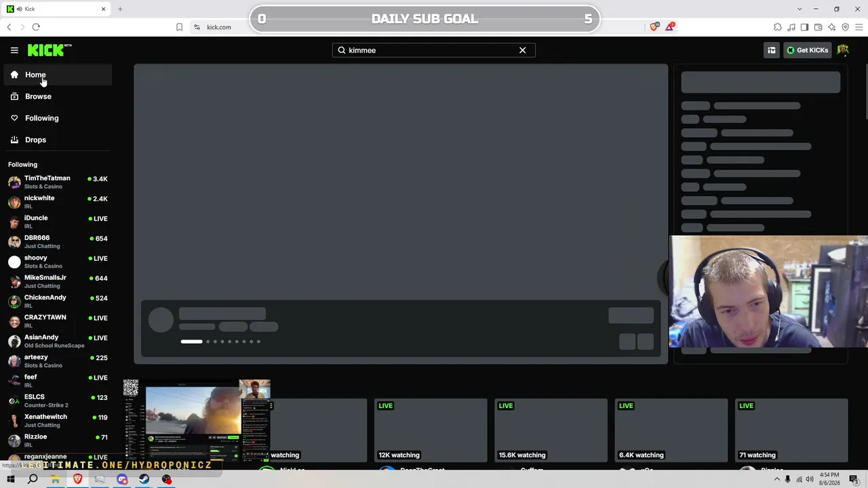
Task: Go to Home in the sidebar
Action: tap(58, 75)
